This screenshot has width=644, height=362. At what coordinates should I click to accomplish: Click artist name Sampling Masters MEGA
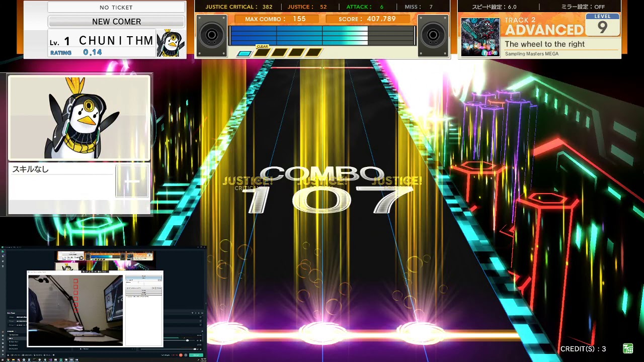(x=532, y=54)
